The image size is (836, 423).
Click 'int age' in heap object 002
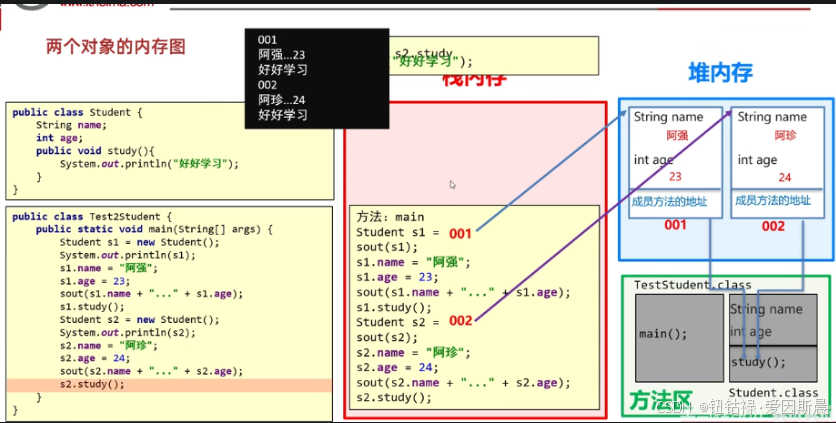pos(757,160)
